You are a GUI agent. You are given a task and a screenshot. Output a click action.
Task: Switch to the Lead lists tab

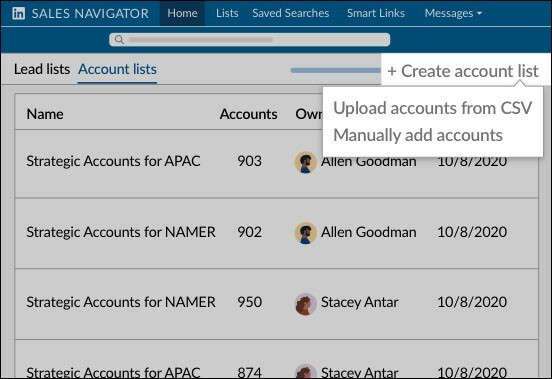pos(42,69)
